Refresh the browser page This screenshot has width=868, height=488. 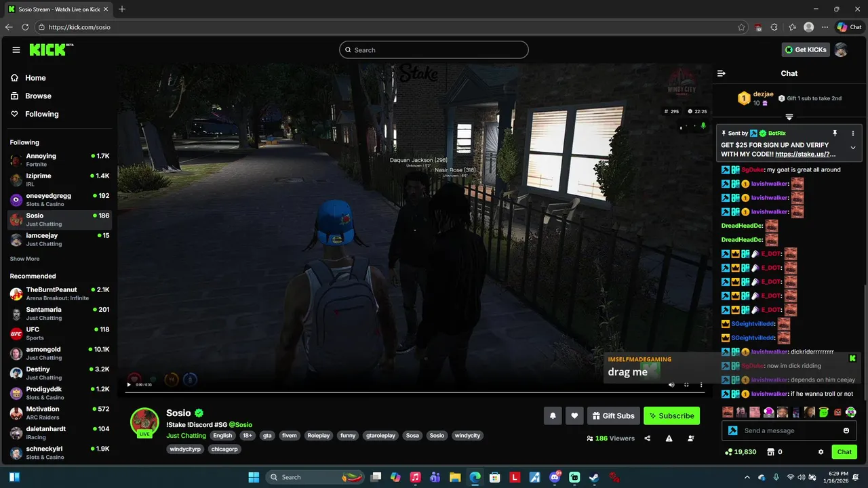click(x=25, y=27)
